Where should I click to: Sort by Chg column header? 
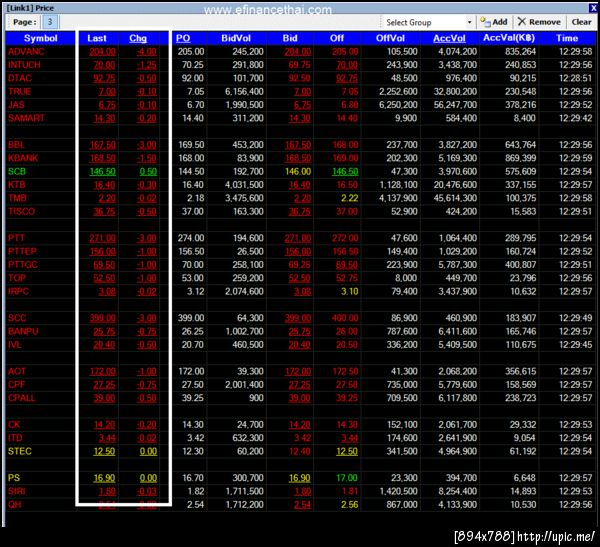(x=138, y=38)
